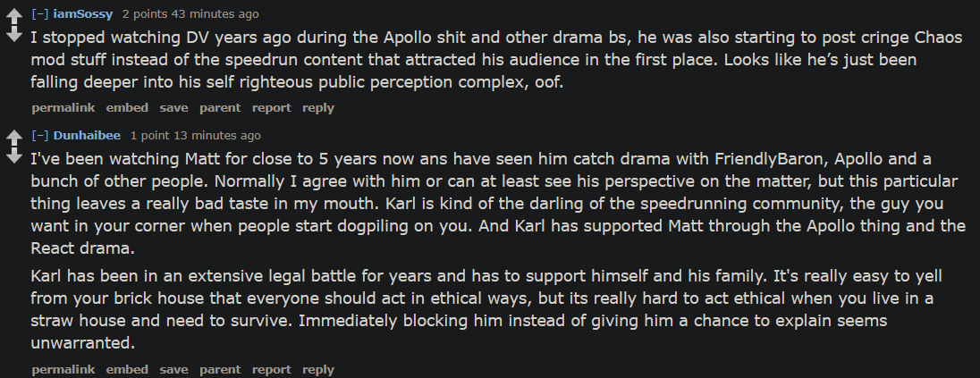Open permalink for iamSossy's comment
The image size is (980, 378).
63,108
